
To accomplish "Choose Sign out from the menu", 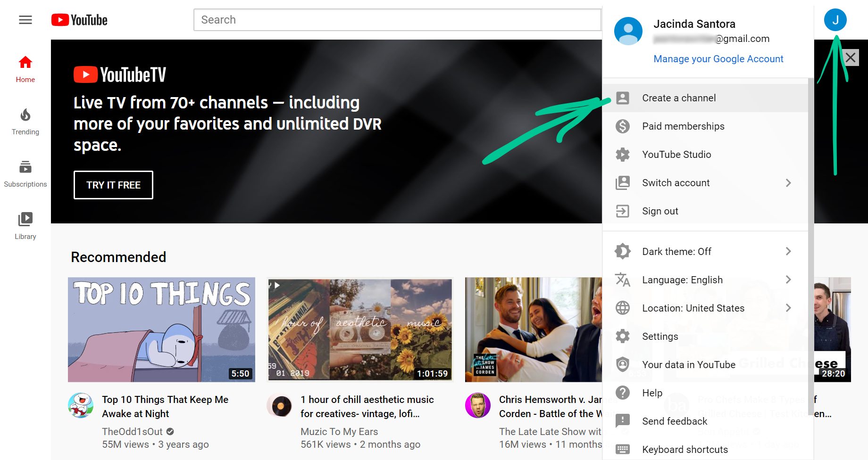I will 706,211.
